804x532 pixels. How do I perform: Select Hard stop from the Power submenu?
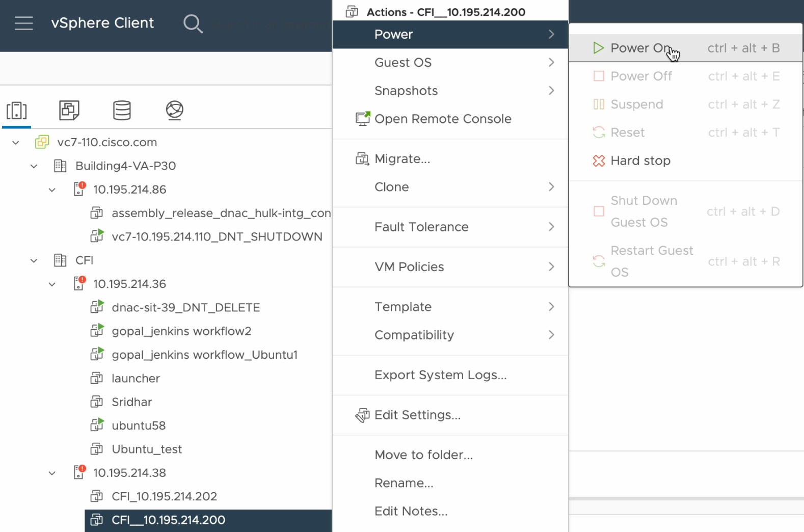pos(686,161)
